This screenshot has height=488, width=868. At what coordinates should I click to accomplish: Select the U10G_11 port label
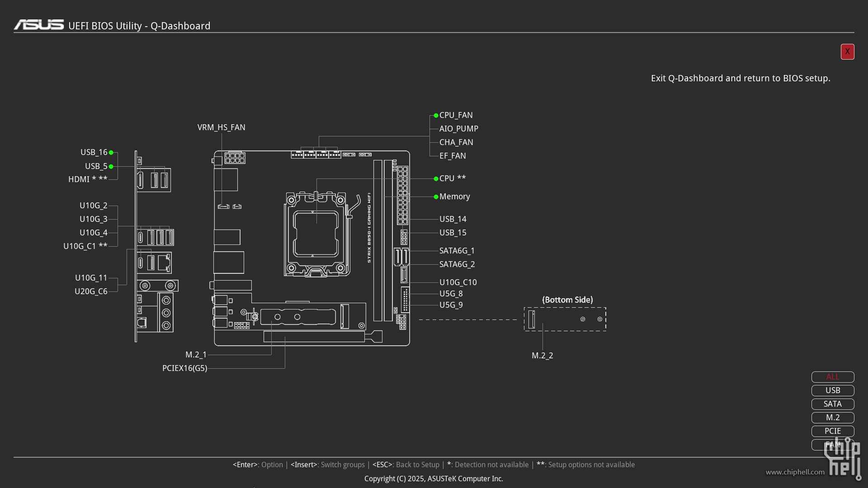[91, 278]
